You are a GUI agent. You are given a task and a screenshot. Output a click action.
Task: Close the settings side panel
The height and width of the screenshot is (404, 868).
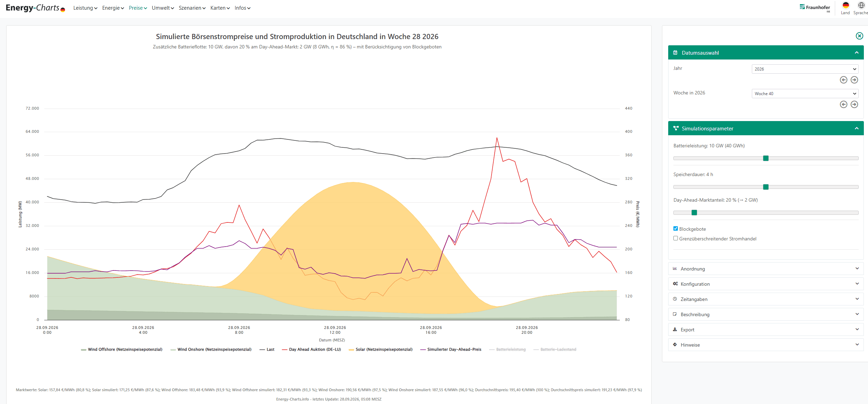click(x=859, y=36)
